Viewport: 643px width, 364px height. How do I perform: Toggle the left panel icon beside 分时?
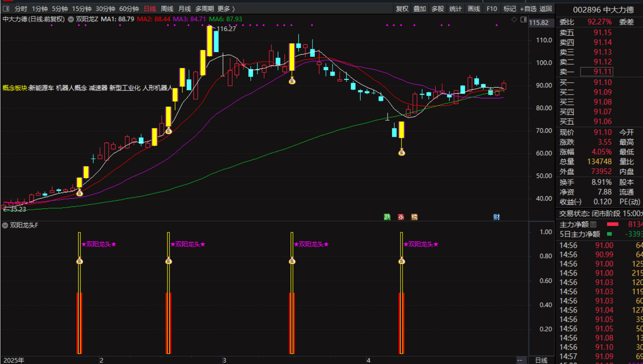(6, 9)
